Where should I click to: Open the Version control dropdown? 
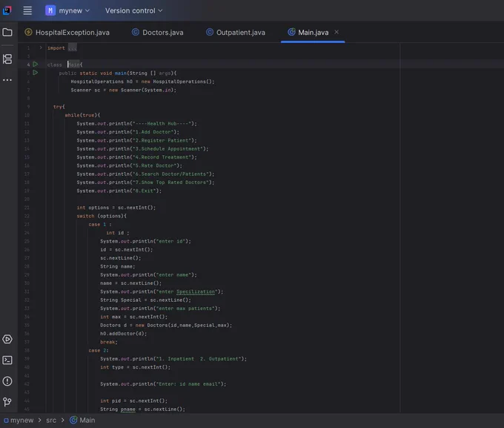pyautogui.click(x=133, y=10)
